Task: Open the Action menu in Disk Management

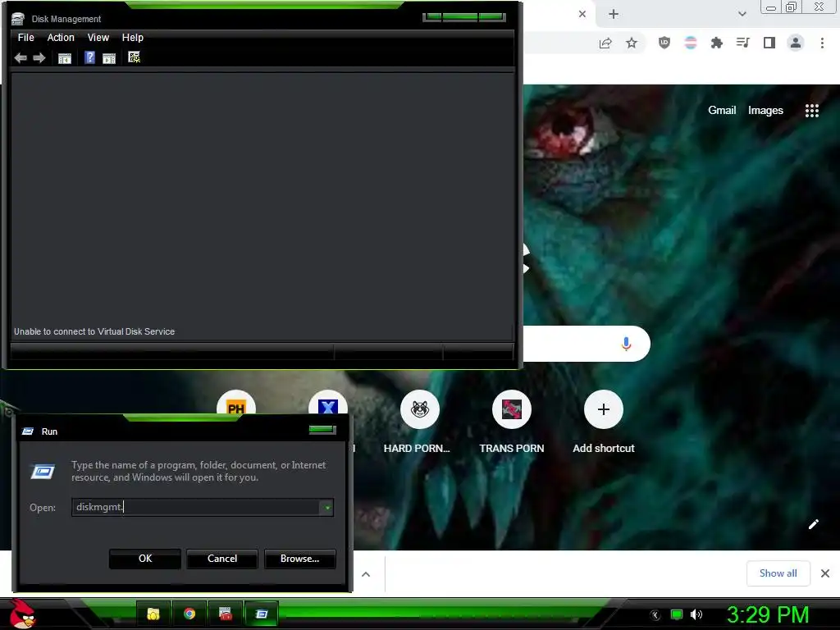Action: tap(61, 38)
